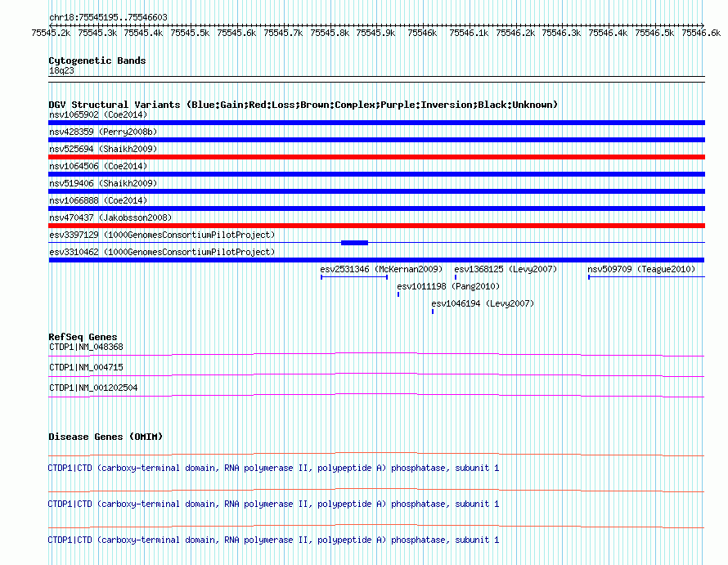Select the Disease Genes (OMIM) heading
The height and width of the screenshot is (565, 728).
click(106, 437)
